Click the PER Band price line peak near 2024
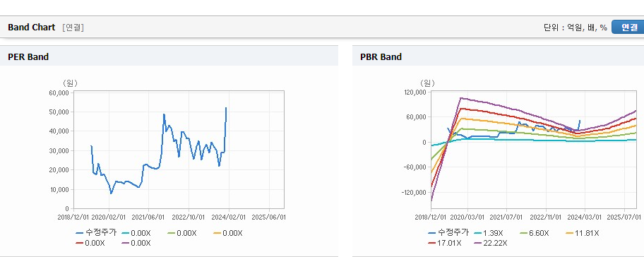This screenshot has height=257, width=644. (x=226, y=109)
